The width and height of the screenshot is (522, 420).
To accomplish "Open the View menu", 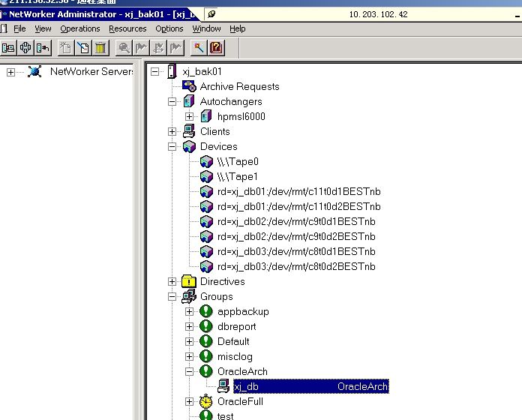I will pyautogui.click(x=43, y=29).
